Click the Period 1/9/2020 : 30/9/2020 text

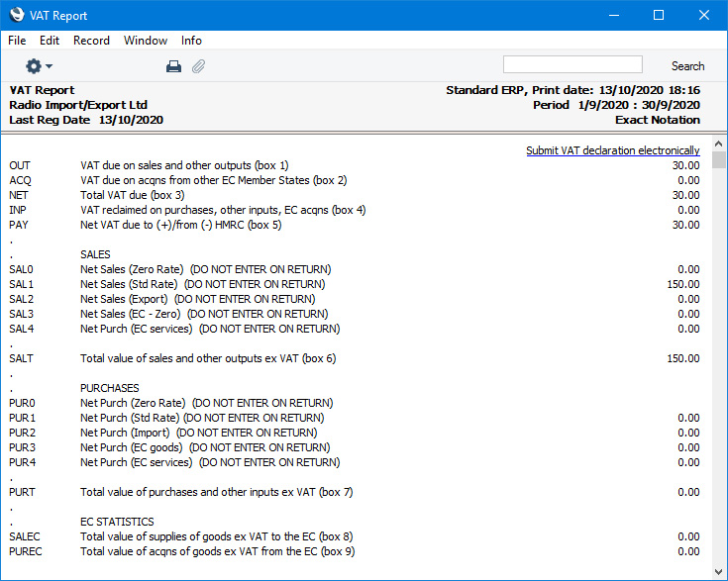[616, 105]
